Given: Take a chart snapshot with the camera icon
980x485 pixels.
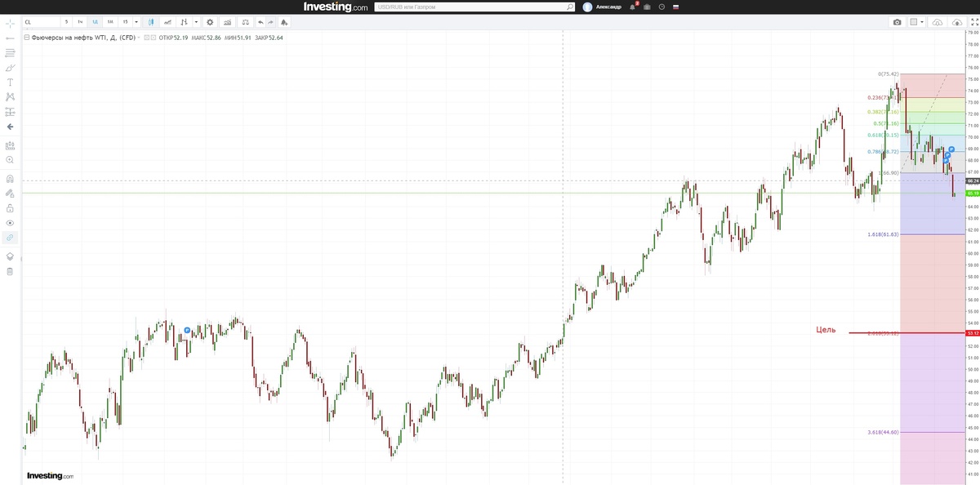Looking at the screenshot, I should pos(897,22).
